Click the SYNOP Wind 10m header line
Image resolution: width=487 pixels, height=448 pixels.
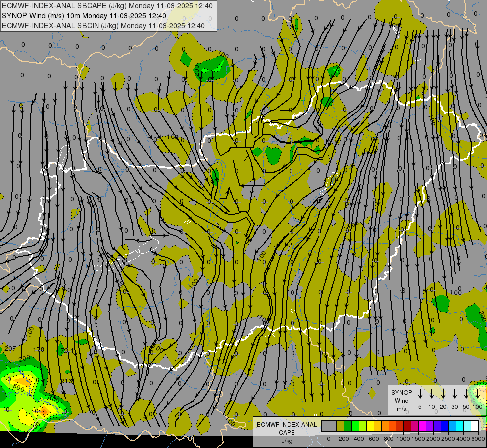(x=84, y=16)
